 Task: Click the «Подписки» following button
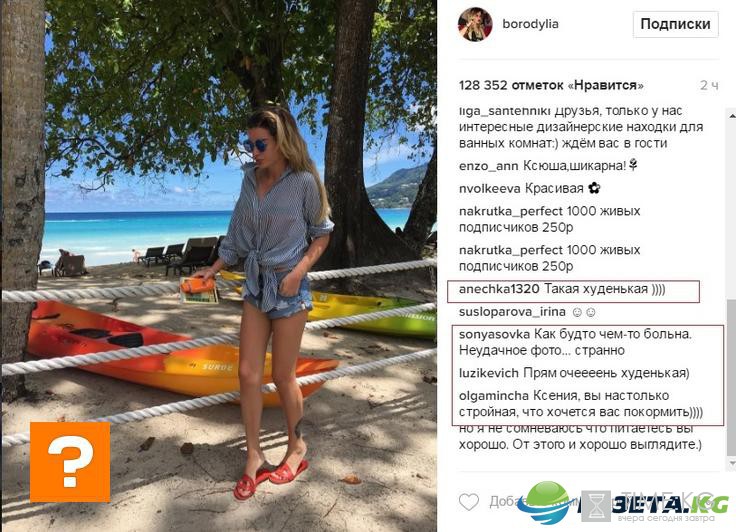(x=675, y=24)
